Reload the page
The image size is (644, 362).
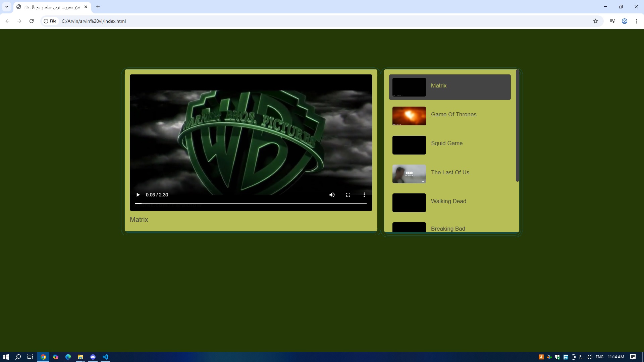coord(32,21)
